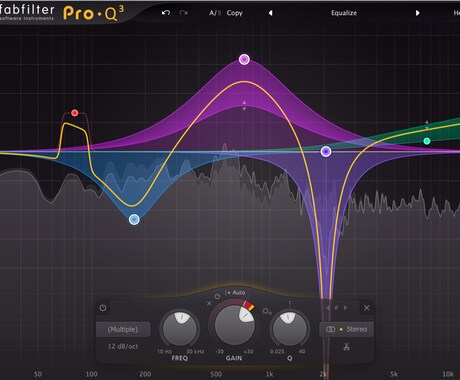The width and height of the screenshot is (460, 380).
Task: Go to the next preset arrow
Action: click(417, 13)
